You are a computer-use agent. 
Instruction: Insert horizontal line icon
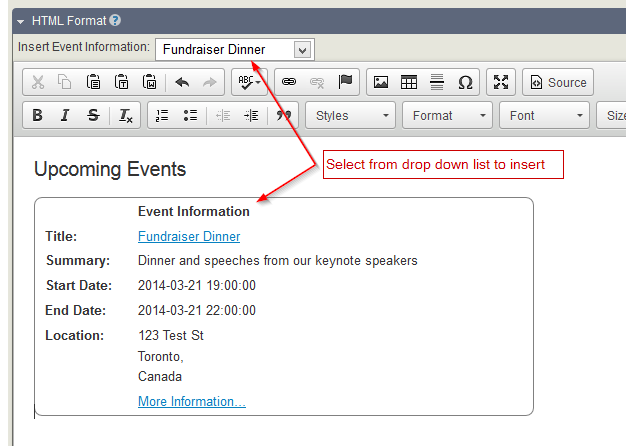point(437,82)
